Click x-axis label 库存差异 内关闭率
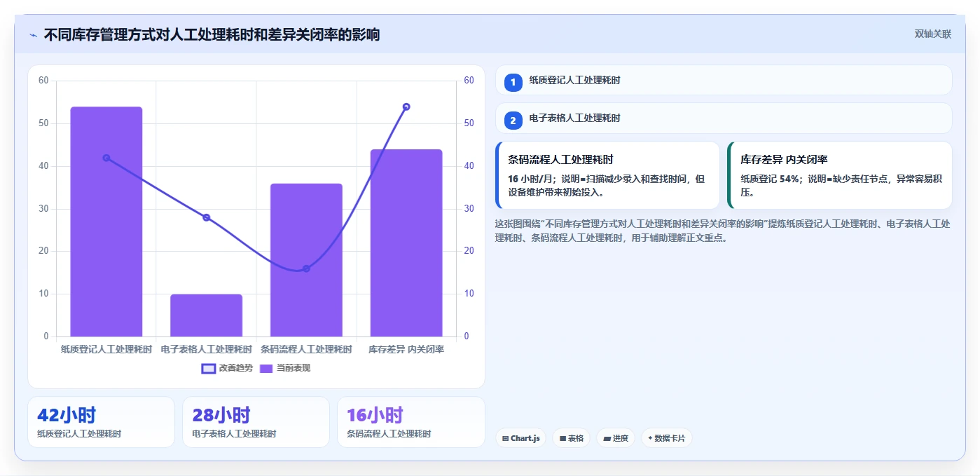Viewport: 980px width, 476px height. 406,349
